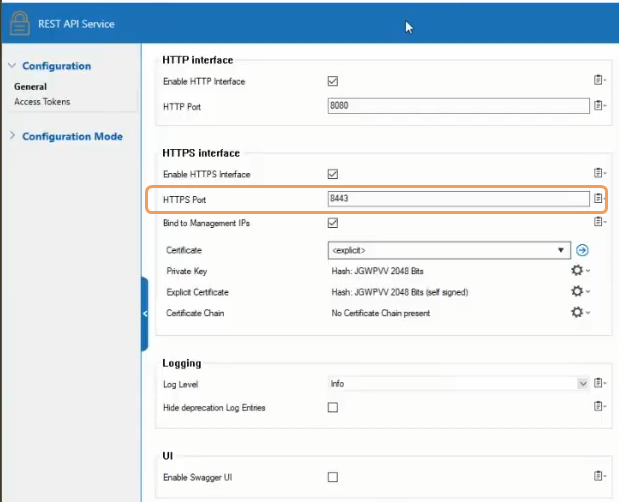The image size is (619, 502).
Task: Click the clipboard icon beside HTTPS Port
Action: click(x=598, y=199)
